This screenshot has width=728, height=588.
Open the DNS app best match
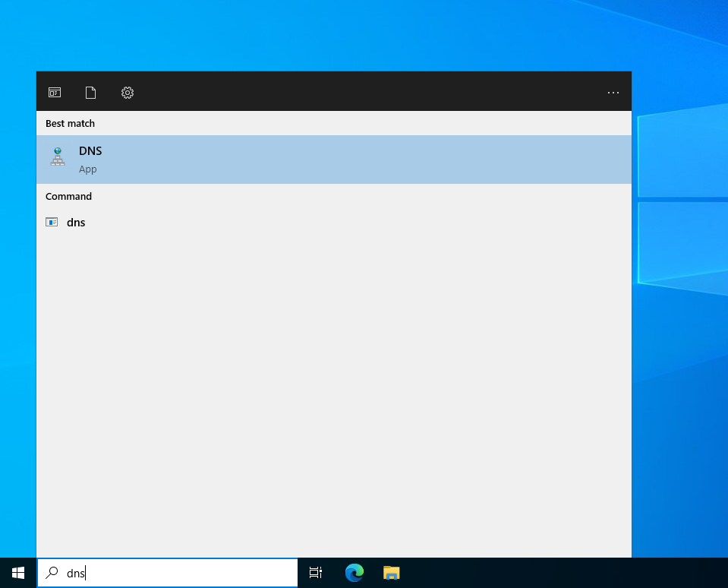tap(334, 160)
